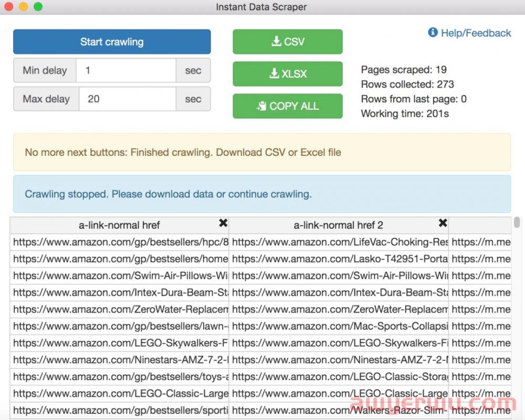
Task: Click the "Rows from last page: 0" line
Action: point(414,99)
